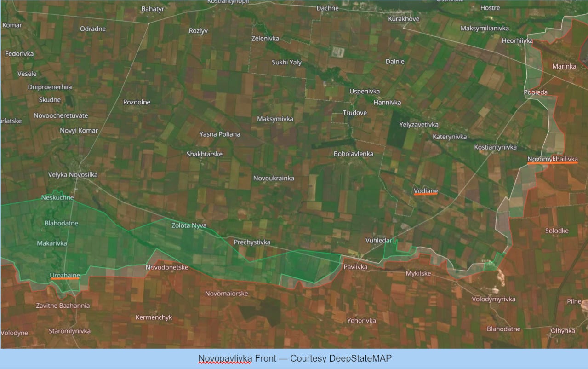Select the Rozdolne label
Viewport: 588px width, 369px height.
coord(137,102)
